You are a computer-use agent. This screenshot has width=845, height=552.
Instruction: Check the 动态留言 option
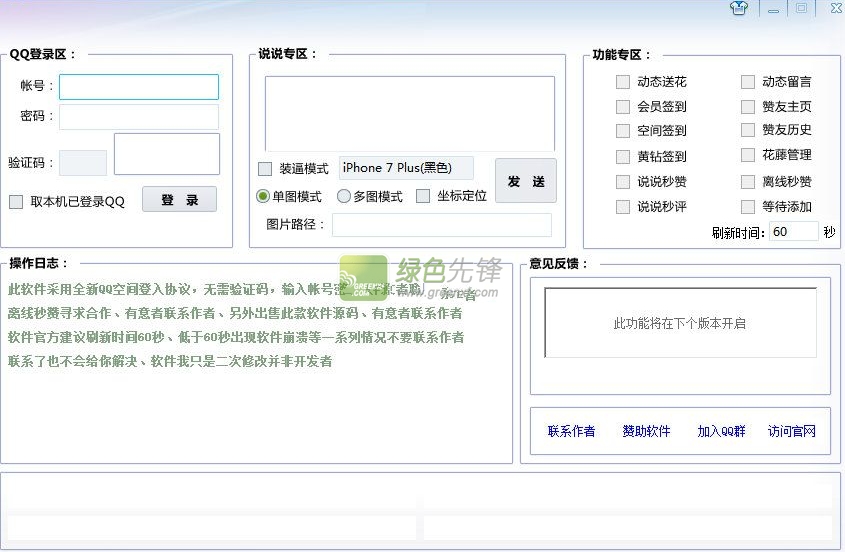click(747, 82)
